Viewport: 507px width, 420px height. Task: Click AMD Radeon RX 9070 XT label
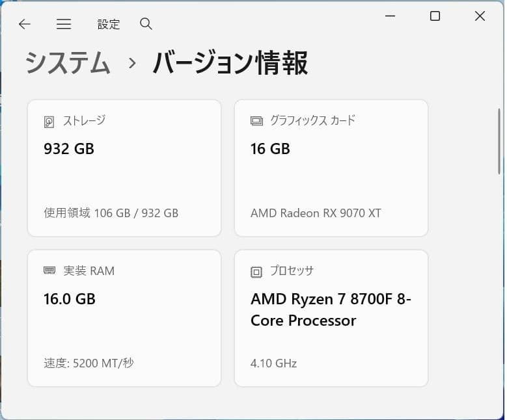pyautogui.click(x=316, y=213)
